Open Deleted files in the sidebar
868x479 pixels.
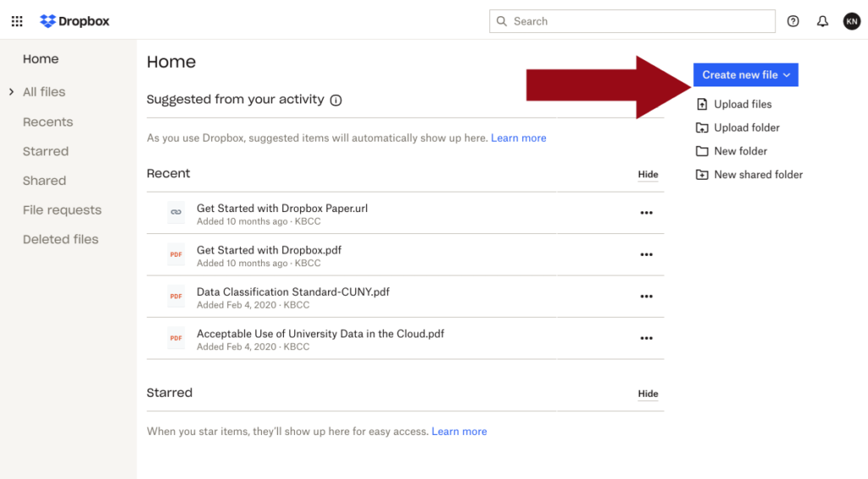click(60, 239)
